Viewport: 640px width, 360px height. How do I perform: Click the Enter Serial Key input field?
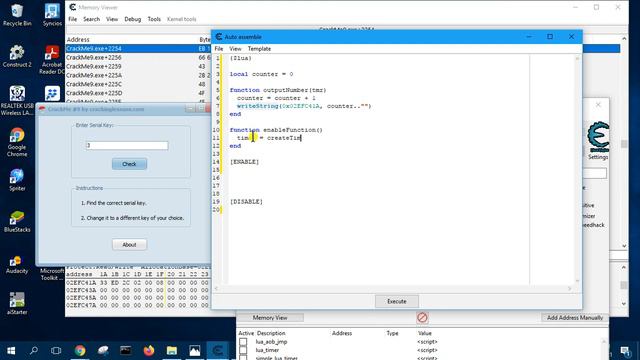click(x=127, y=145)
